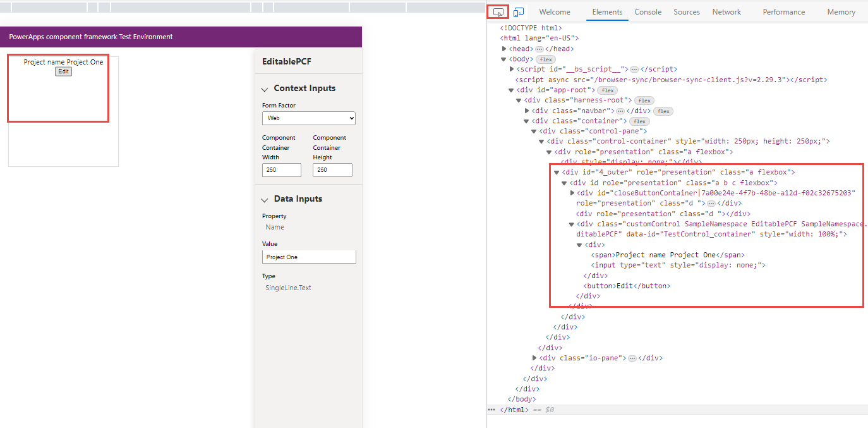This screenshot has height=428, width=868.
Task: Click the ellipsis after the __bs_script__ script tag
Action: pyautogui.click(x=635, y=69)
